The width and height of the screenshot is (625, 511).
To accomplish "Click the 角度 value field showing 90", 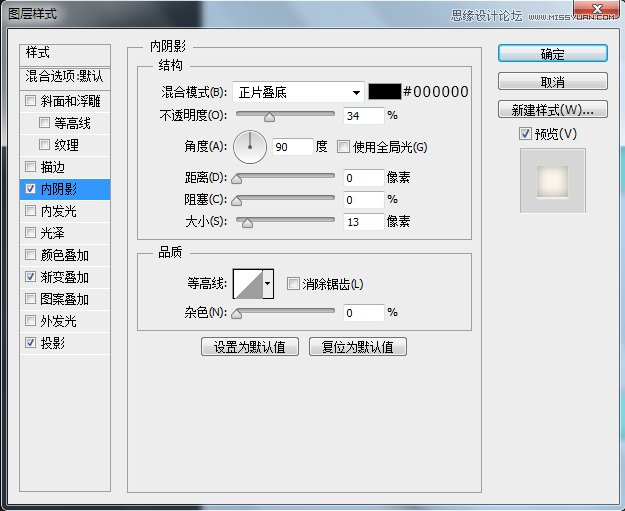I will (293, 147).
